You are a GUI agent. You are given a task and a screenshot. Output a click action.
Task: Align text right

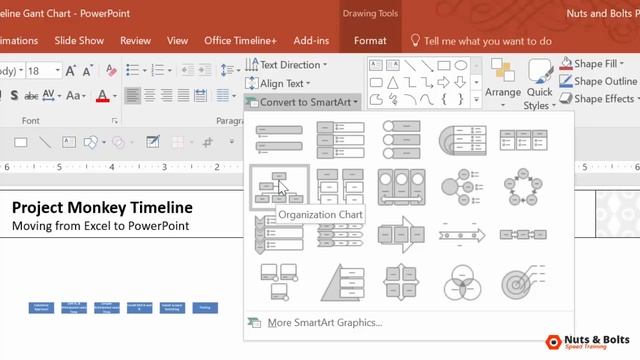point(167,96)
